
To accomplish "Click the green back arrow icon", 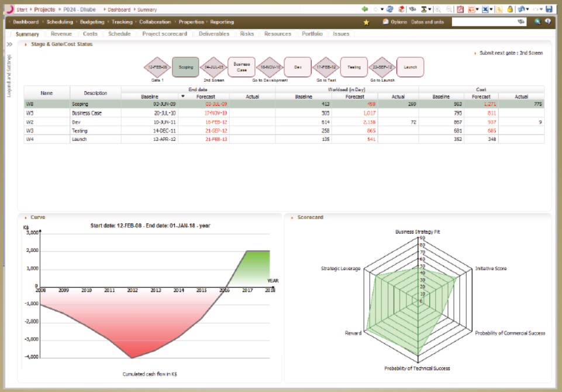I will (x=365, y=9).
